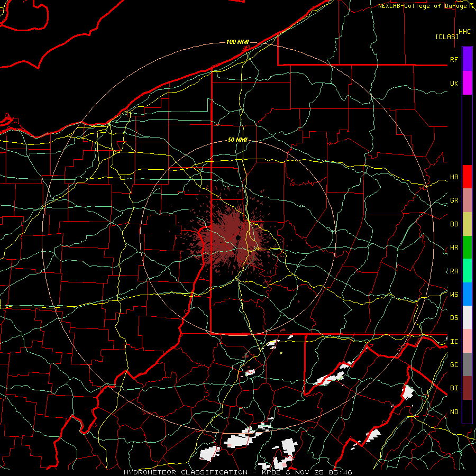Click the GR legend label
This screenshot has width=476, height=476.
[454, 200]
